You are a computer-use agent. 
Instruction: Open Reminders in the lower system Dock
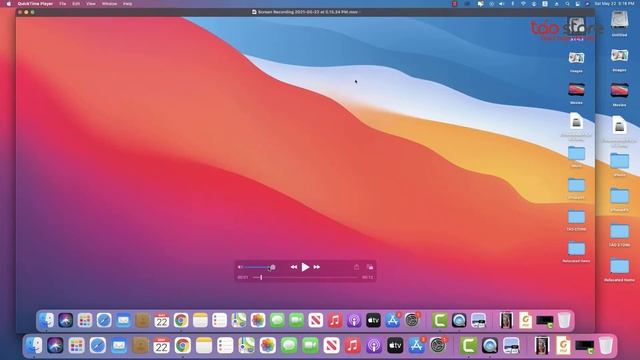[x=225, y=346]
